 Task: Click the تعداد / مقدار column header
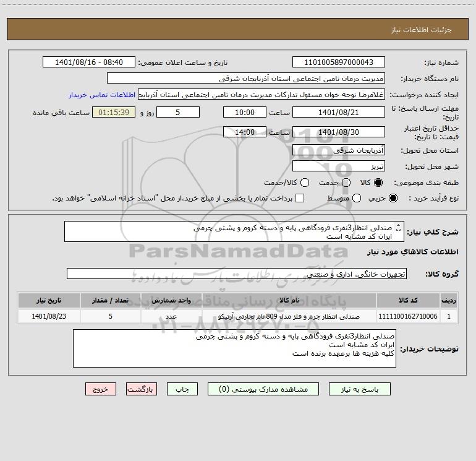[111, 301]
